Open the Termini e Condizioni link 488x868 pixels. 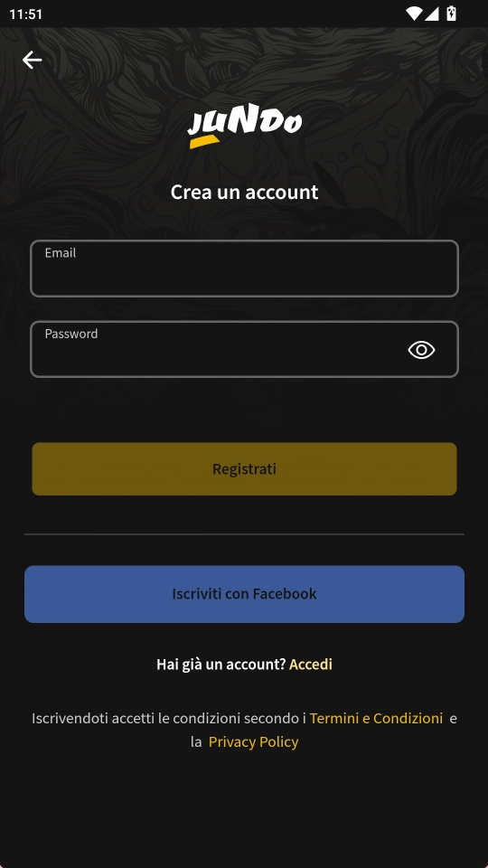(376, 718)
